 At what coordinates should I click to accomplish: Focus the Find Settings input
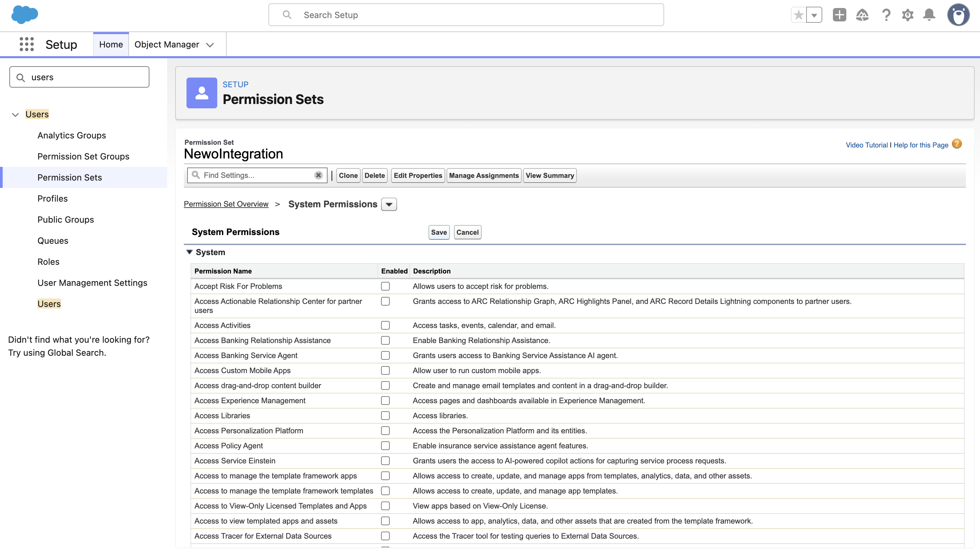pyautogui.click(x=257, y=175)
